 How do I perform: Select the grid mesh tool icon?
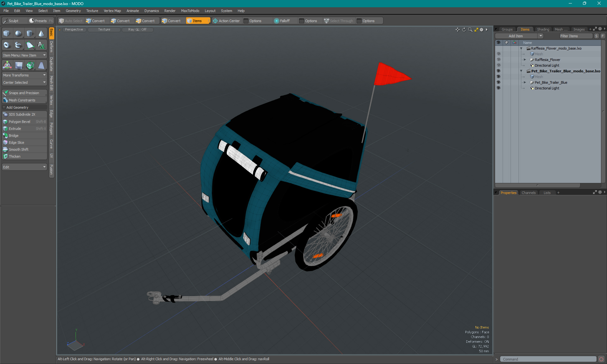(x=18, y=65)
